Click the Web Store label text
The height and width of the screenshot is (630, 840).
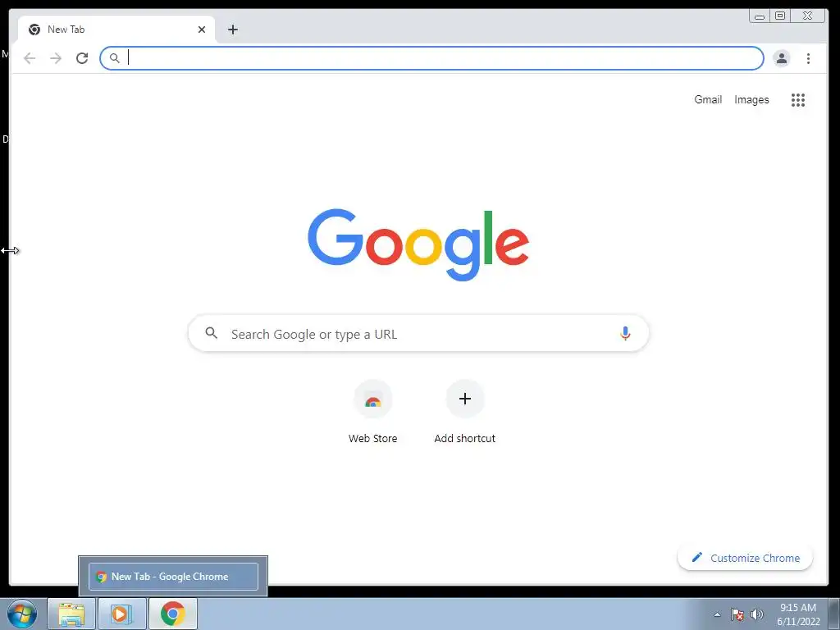pyautogui.click(x=373, y=438)
